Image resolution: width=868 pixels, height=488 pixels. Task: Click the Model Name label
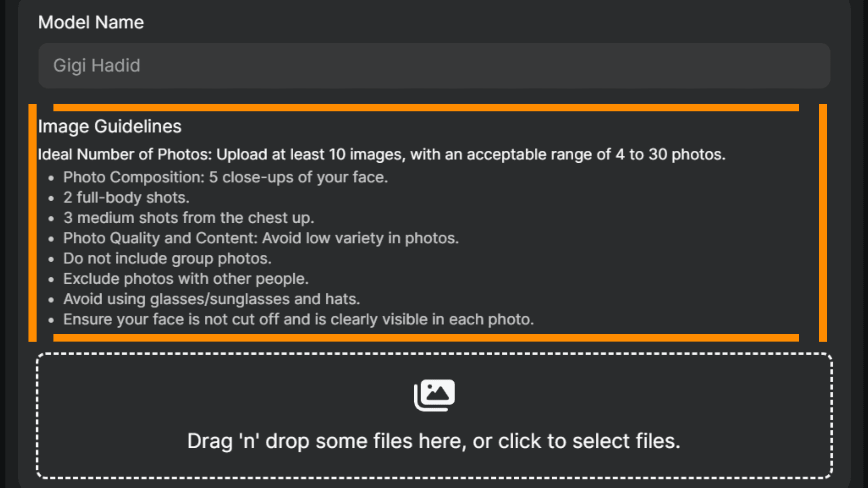(x=91, y=22)
